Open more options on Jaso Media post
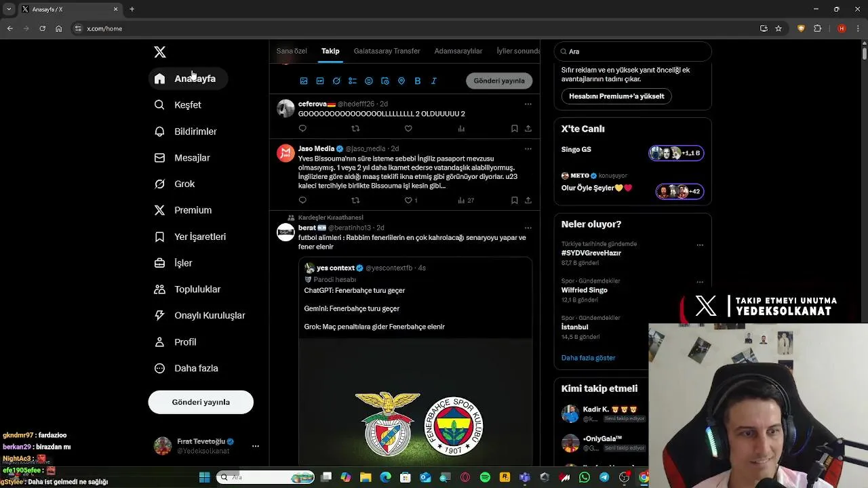This screenshot has width=868, height=488. click(x=528, y=149)
